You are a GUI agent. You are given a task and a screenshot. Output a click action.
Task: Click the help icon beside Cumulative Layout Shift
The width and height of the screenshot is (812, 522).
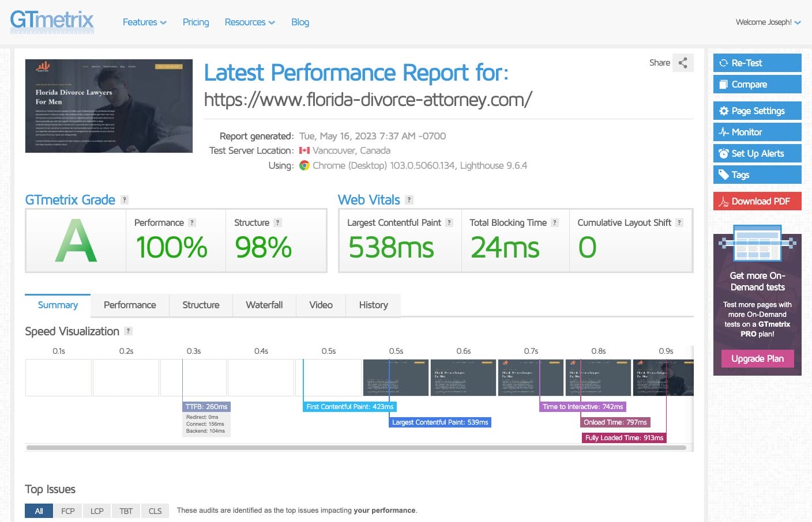679,223
